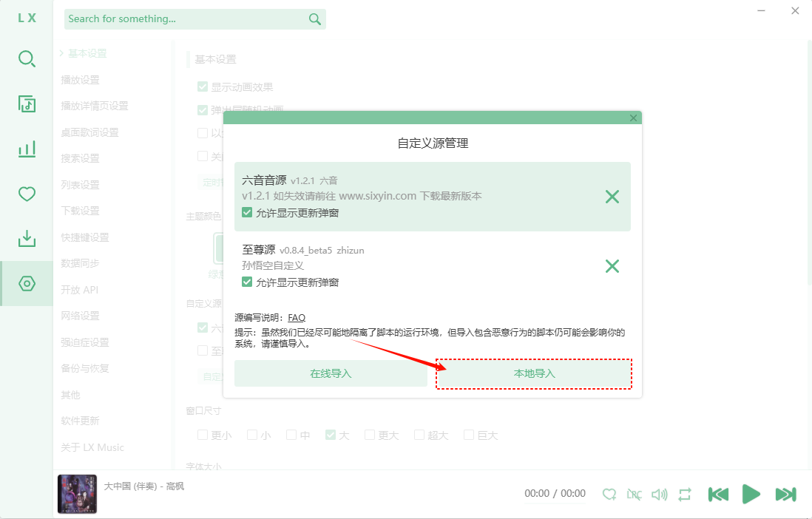Delete the 六音音源 custom source
The width and height of the screenshot is (812, 519).
pyautogui.click(x=612, y=197)
